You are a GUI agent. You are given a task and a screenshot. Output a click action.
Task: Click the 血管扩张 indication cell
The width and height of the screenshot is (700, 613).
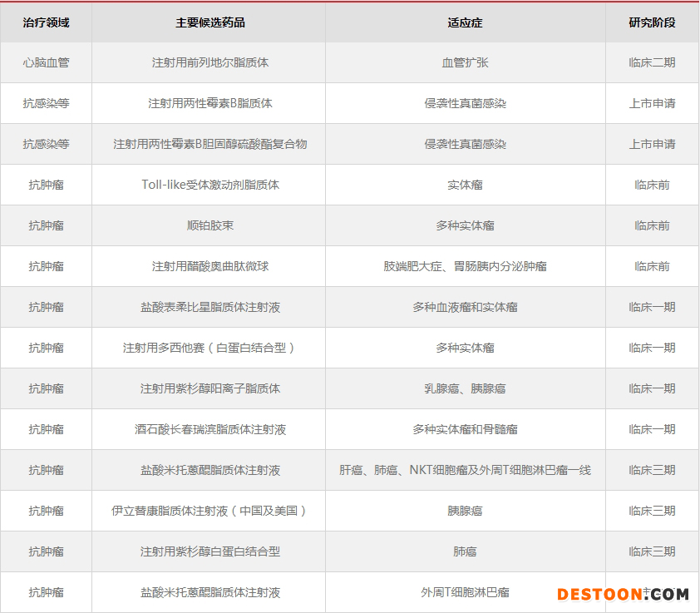[x=465, y=62]
